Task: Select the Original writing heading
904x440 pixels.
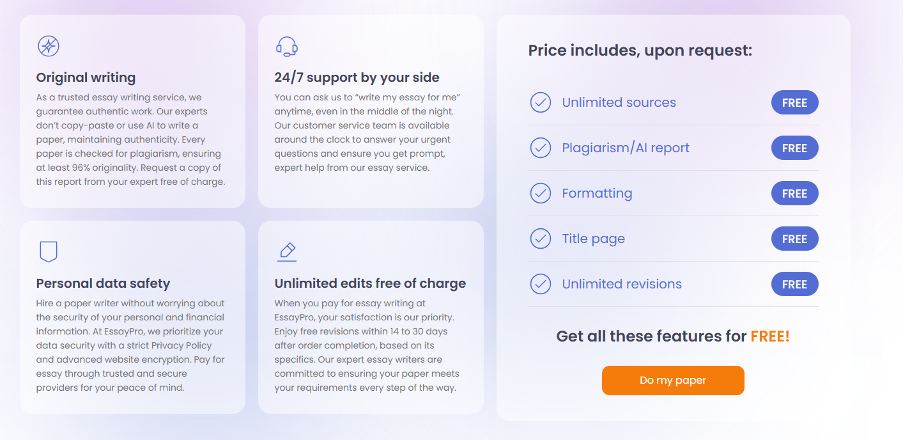Action: tap(86, 77)
